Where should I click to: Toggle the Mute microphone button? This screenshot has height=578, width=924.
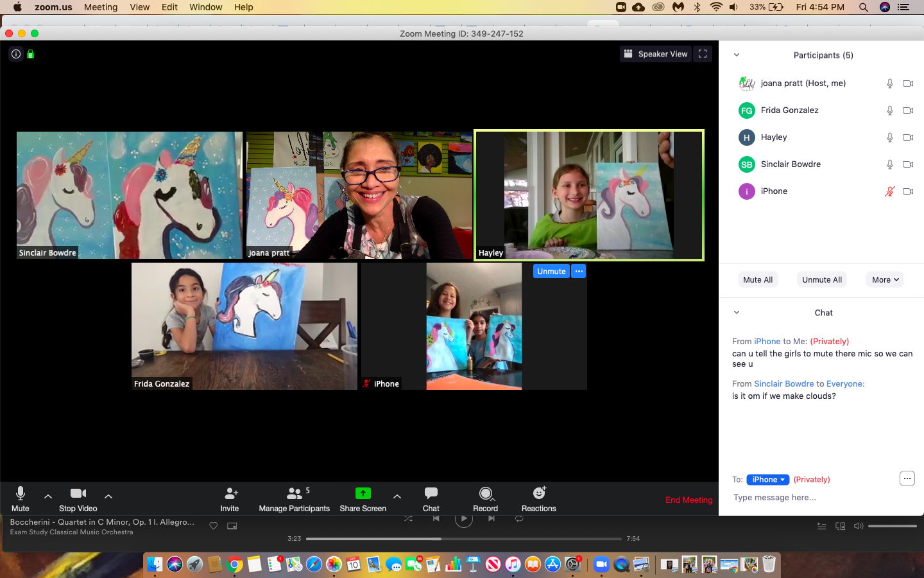[x=21, y=493]
